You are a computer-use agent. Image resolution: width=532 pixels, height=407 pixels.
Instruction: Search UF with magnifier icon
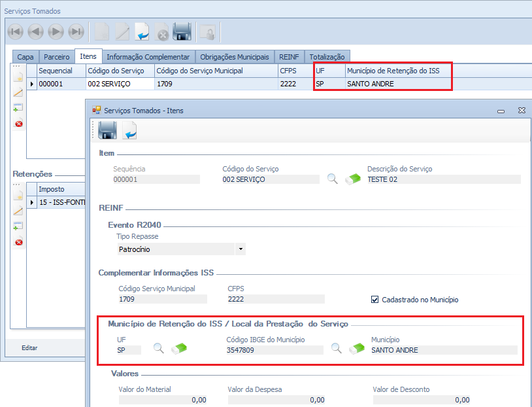(159, 348)
